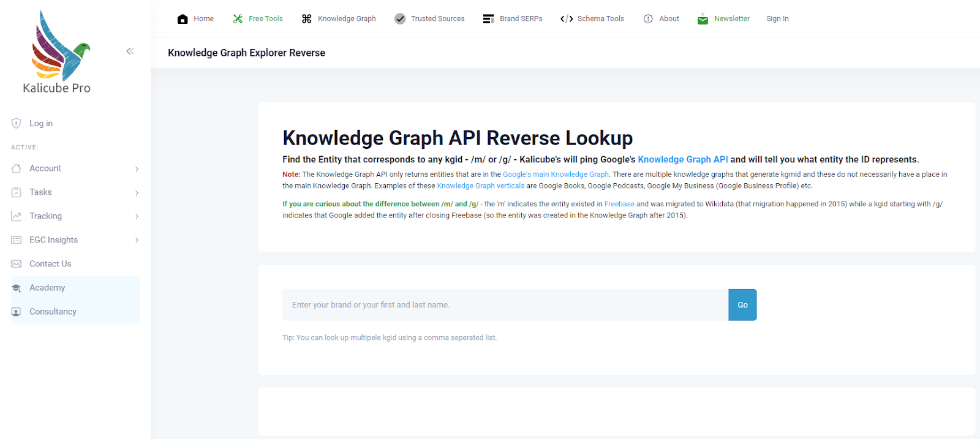The height and width of the screenshot is (439, 980).
Task: Click the Knowledge Graph command-symbol icon
Action: coord(307,19)
